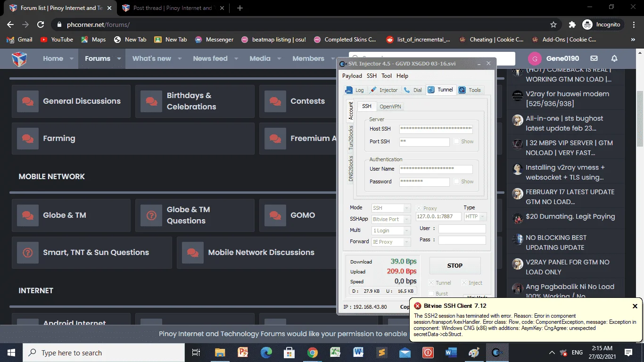Open the V2ray for huawei modem thread
The height and width of the screenshot is (362, 644).
567,99
